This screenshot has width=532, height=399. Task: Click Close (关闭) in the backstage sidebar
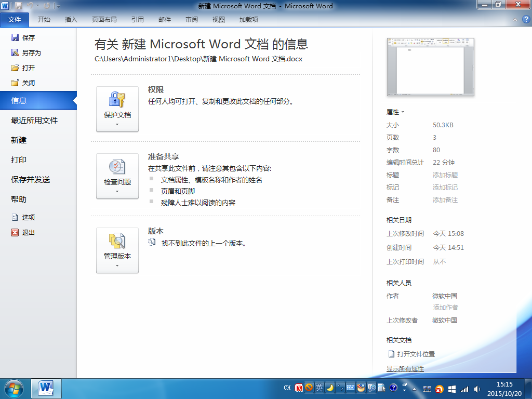click(23, 83)
